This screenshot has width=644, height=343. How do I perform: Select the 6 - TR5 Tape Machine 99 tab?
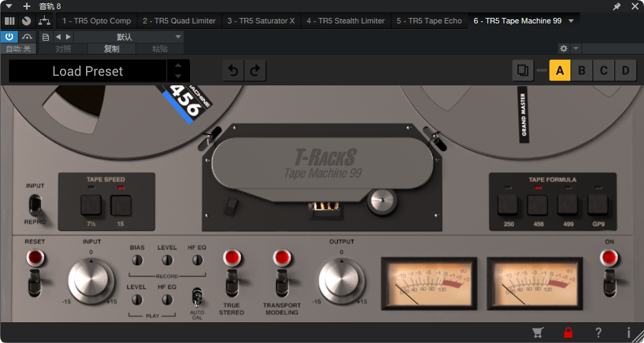click(x=517, y=21)
